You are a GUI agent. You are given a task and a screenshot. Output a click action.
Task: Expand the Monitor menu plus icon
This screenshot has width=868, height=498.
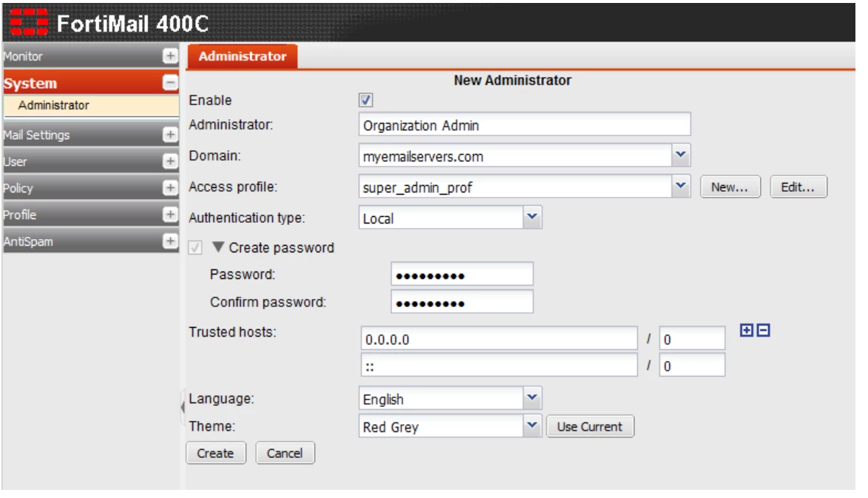tap(171, 56)
